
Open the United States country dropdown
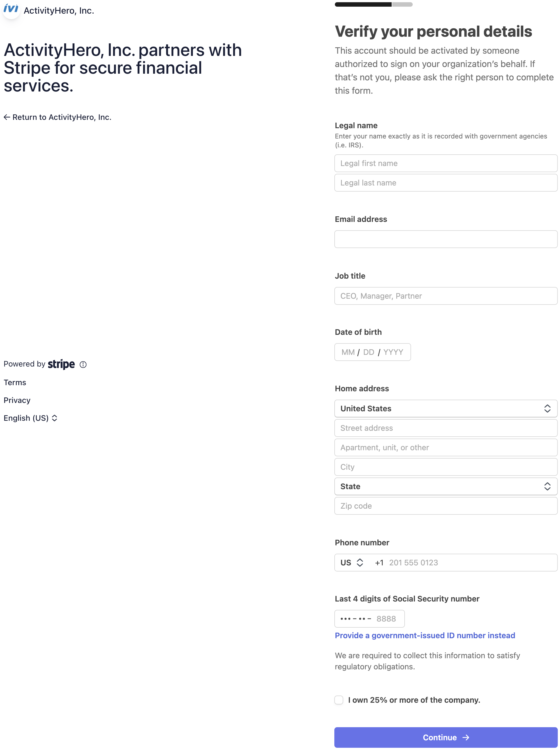[x=446, y=409]
